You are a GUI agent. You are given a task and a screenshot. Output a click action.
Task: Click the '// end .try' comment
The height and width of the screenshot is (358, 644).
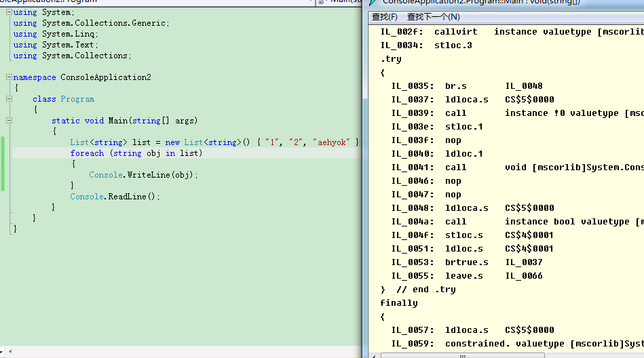pos(426,289)
